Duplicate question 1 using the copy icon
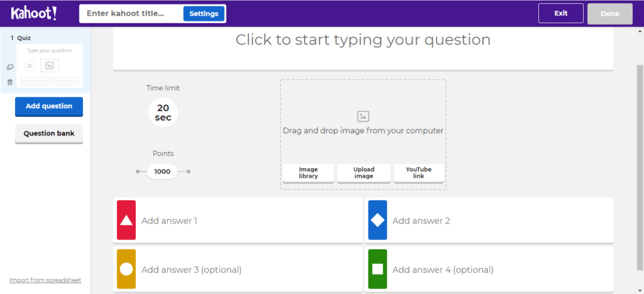 9,67
